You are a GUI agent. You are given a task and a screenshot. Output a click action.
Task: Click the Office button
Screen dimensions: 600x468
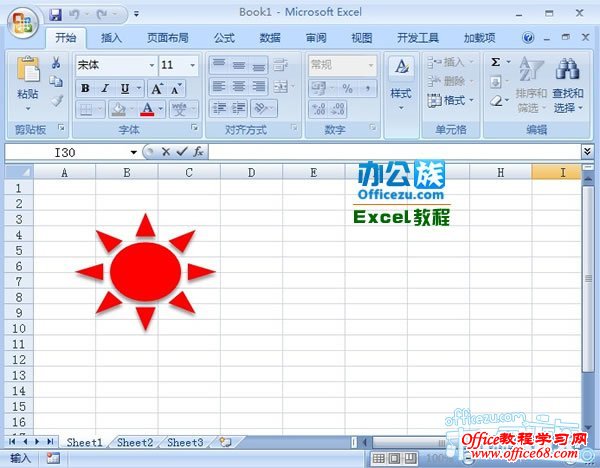(x=23, y=22)
